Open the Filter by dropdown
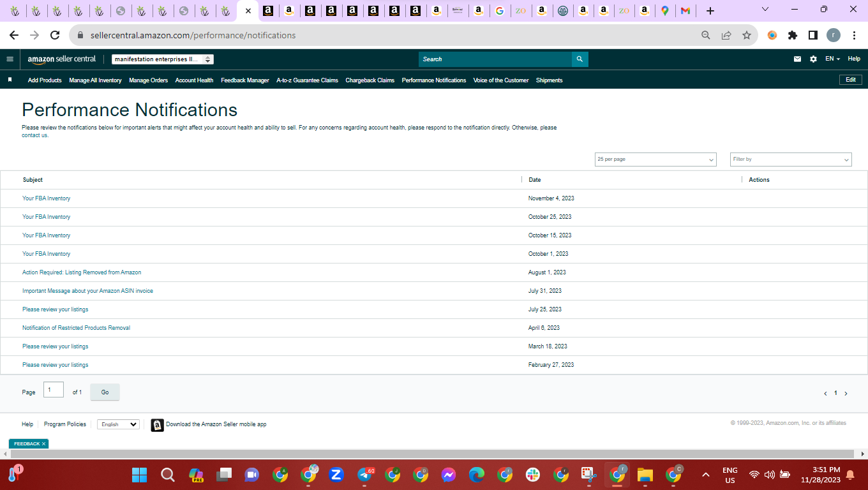Screen dimensions: 868x490 click(x=791, y=160)
